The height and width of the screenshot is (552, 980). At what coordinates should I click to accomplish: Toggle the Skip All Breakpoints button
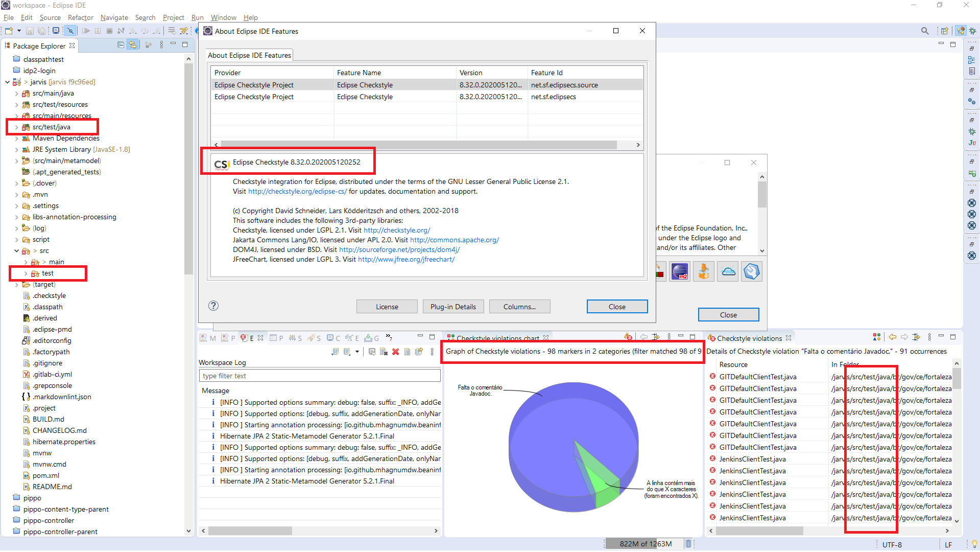[70, 31]
